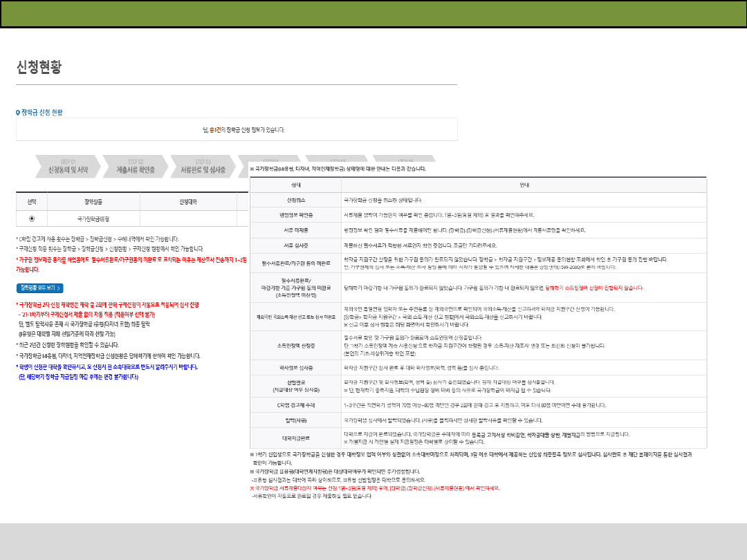Click the 총1건 count in the info box
Image resolution: width=747 pixels, height=560 pixels.
(x=216, y=129)
